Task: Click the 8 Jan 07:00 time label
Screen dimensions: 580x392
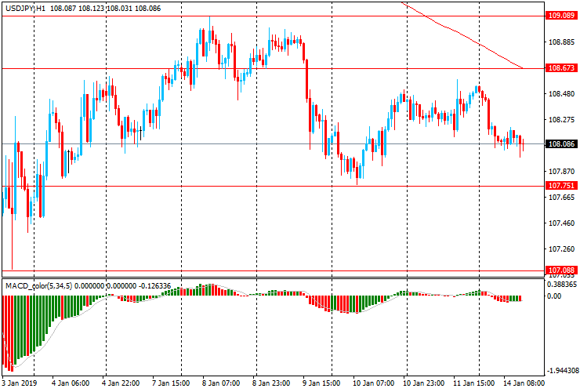Action: [x=221, y=383]
